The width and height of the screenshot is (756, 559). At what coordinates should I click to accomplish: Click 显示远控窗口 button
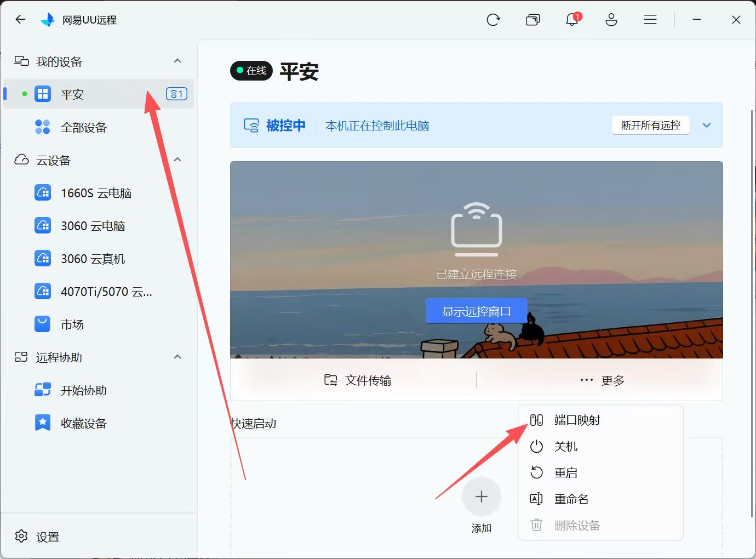point(477,311)
